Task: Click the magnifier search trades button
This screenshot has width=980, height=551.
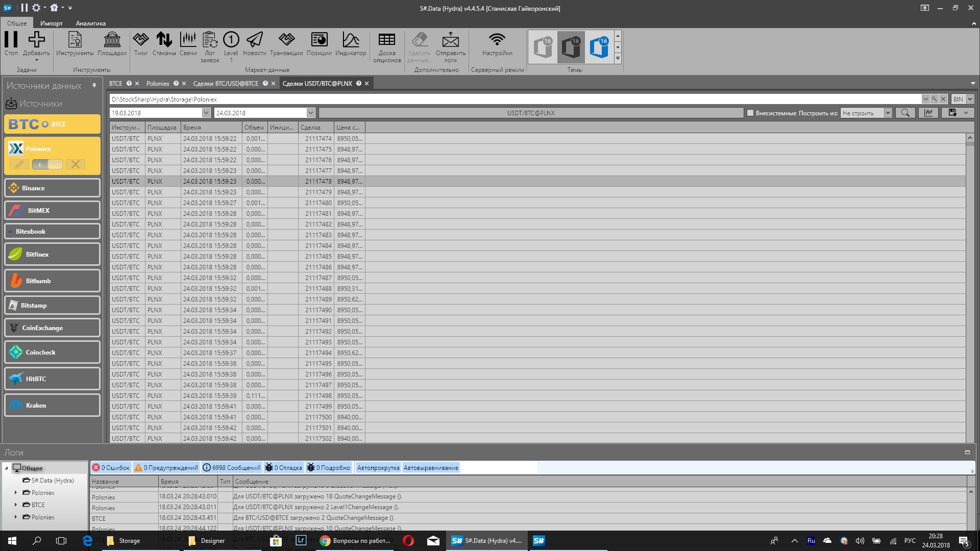Action: click(x=905, y=113)
